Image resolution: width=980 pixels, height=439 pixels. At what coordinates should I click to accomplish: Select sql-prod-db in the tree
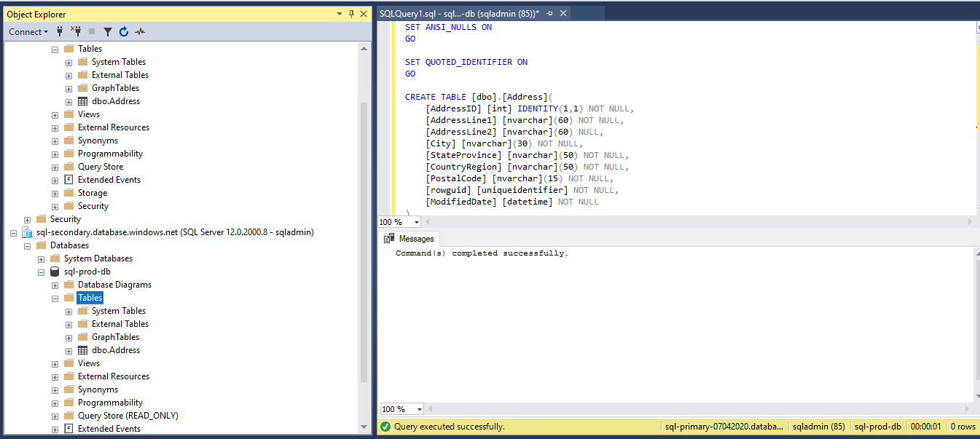87,272
